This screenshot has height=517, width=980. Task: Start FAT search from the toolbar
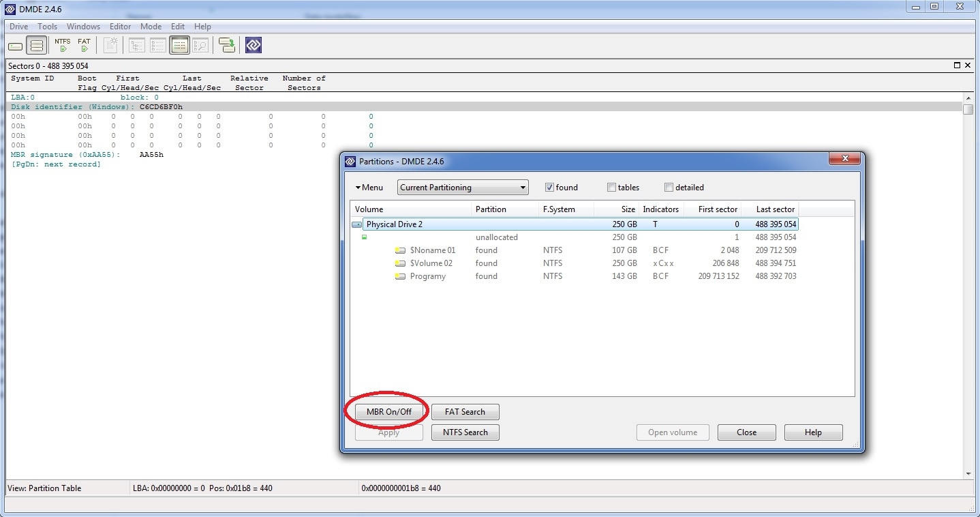(x=84, y=45)
